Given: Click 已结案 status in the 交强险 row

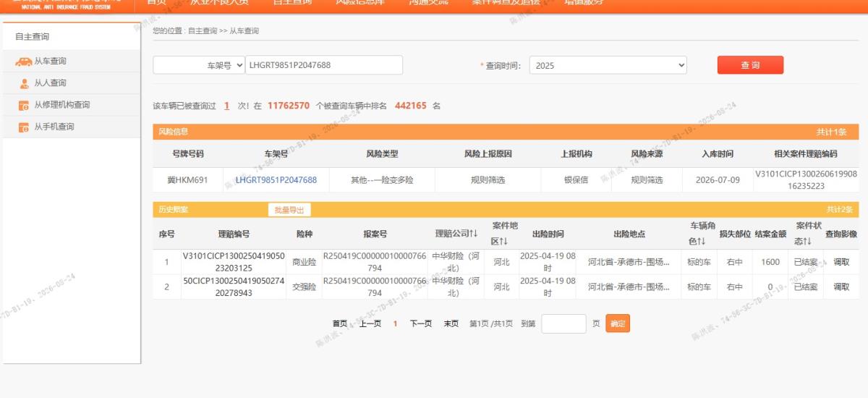Looking at the screenshot, I should pos(805,287).
